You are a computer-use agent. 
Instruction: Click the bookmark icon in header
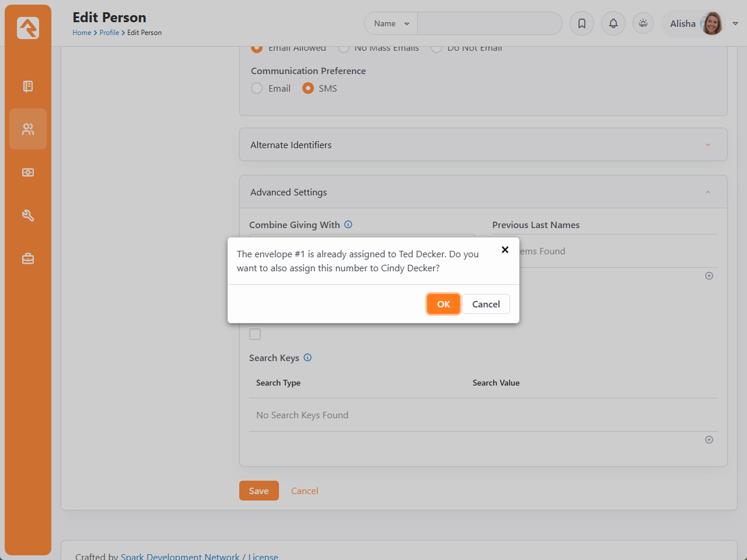582,24
